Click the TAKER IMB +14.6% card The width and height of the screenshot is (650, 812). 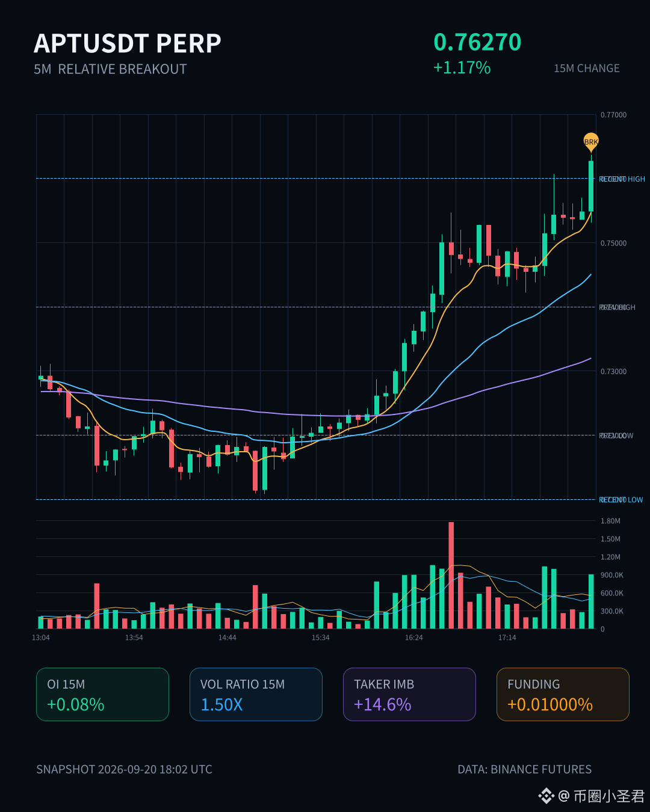[x=409, y=694]
